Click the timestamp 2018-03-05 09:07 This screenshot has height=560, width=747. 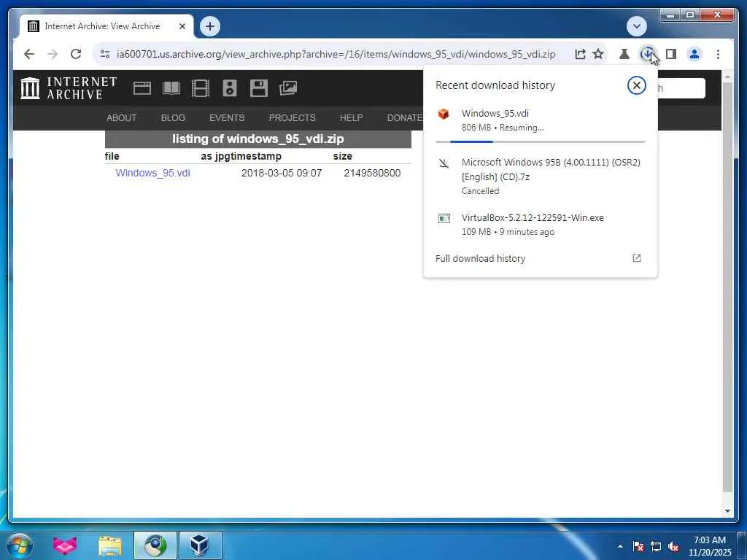click(x=282, y=173)
